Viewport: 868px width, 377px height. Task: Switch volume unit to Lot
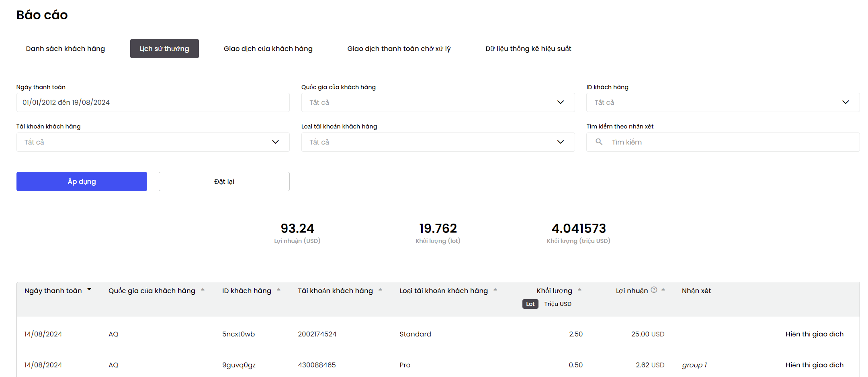click(530, 304)
